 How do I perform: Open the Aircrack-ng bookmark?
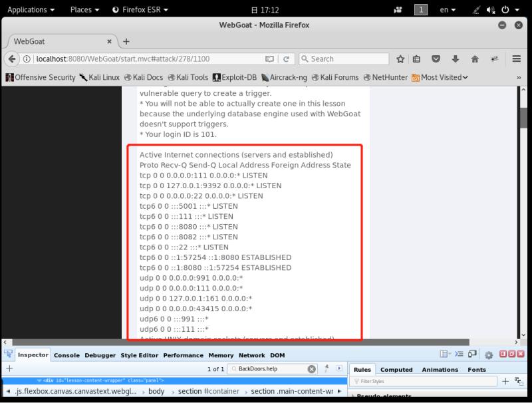[285, 77]
